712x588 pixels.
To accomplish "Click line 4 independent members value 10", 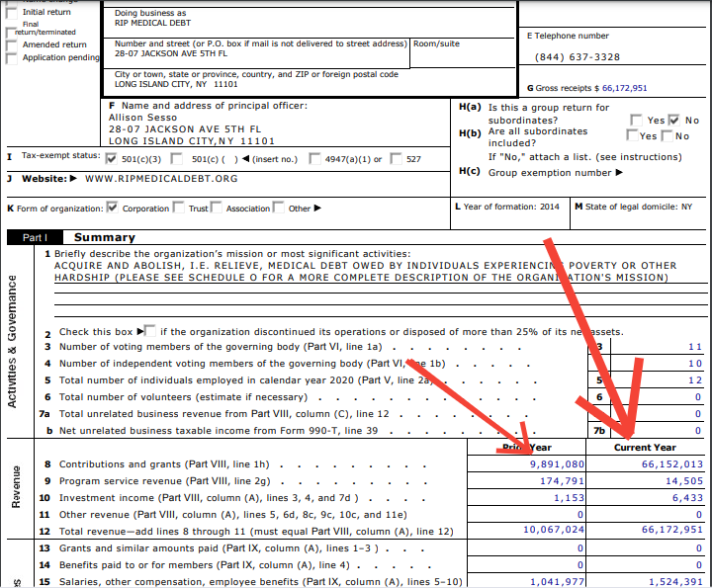I will pyautogui.click(x=695, y=364).
